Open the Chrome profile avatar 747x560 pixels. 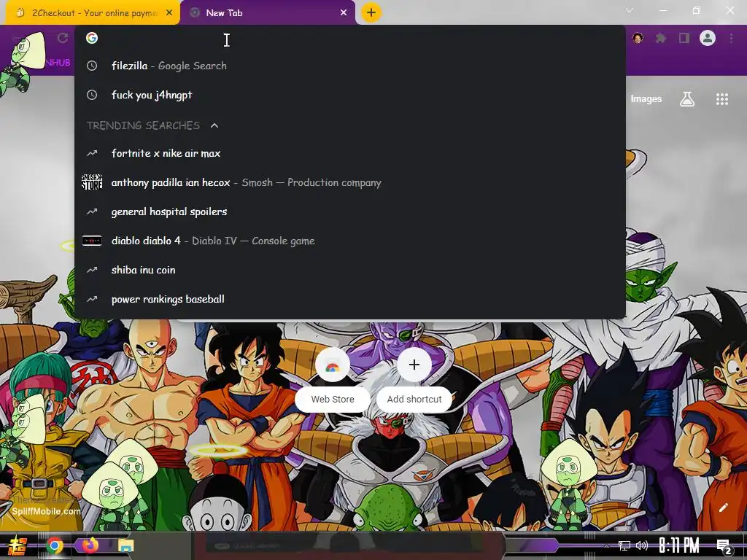pyautogui.click(x=708, y=38)
